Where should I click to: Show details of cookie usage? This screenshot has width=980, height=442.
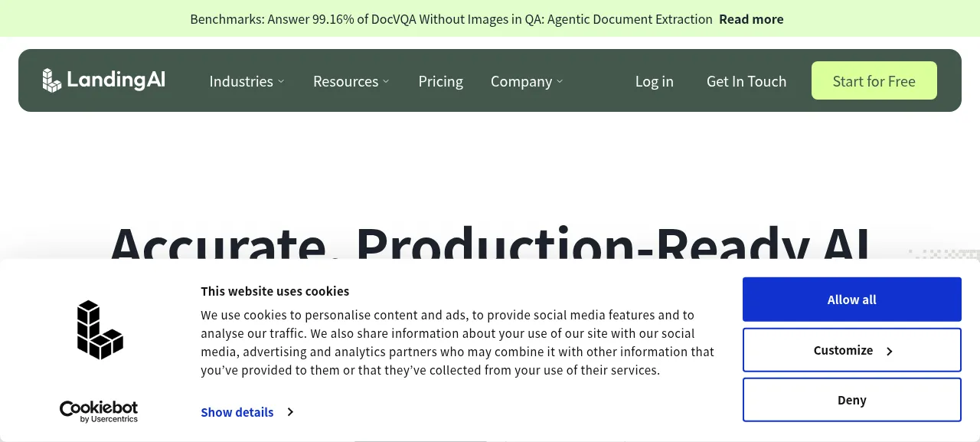[237, 412]
